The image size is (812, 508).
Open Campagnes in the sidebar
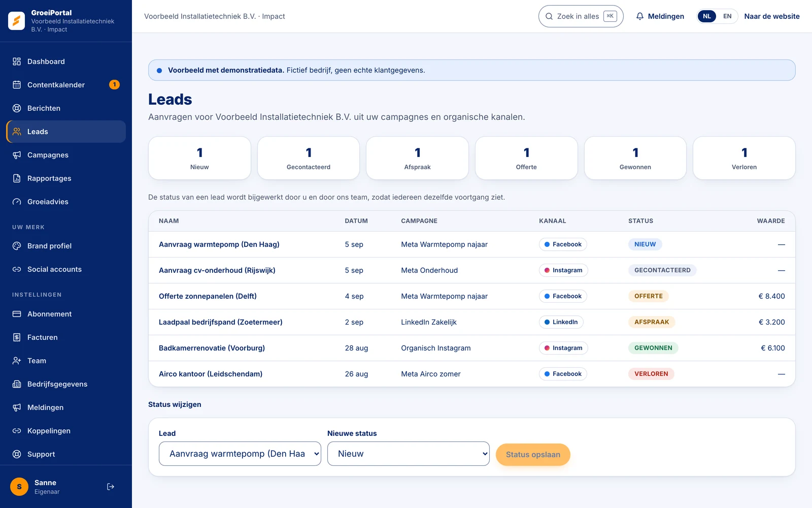[66, 155]
